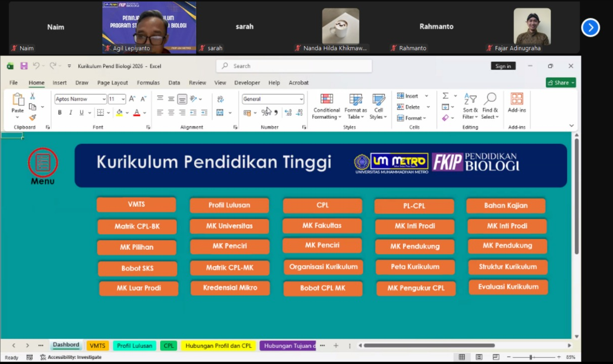Click the font color red A swatch
Viewport: 613px width, 364px height.
pos(137,113)
